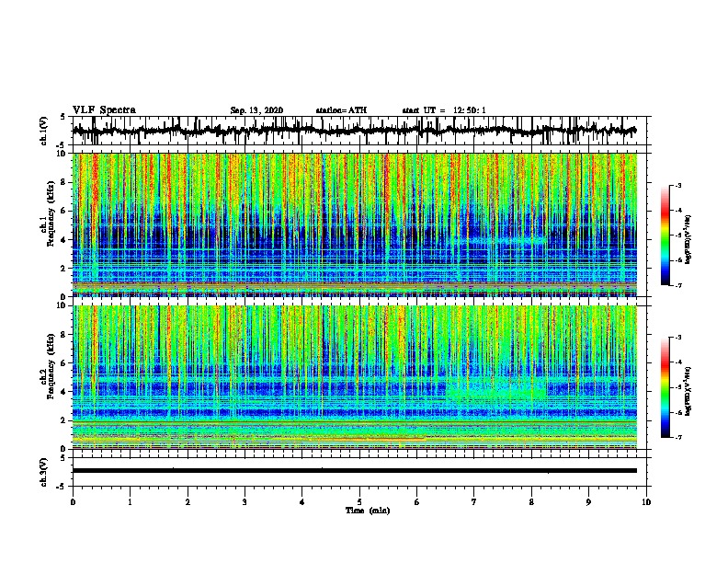Click the ch.1 spectrogram color scale bar

pos(665,236)
